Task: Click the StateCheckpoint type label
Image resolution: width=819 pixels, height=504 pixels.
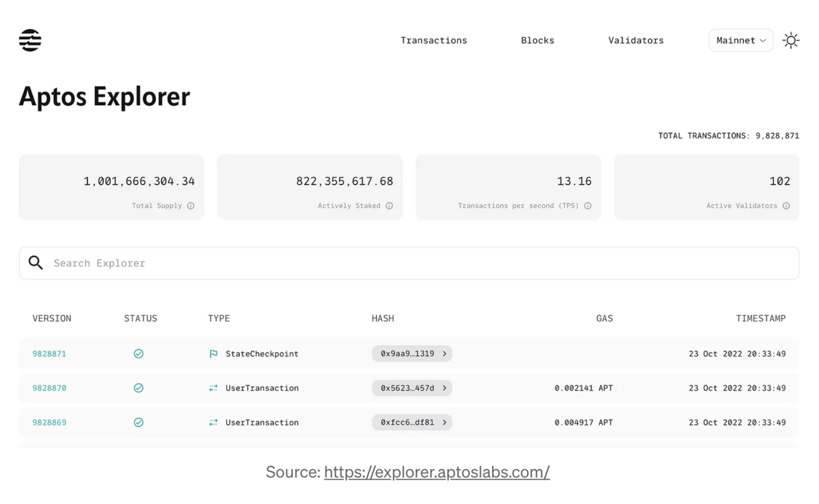Action: 262,354
